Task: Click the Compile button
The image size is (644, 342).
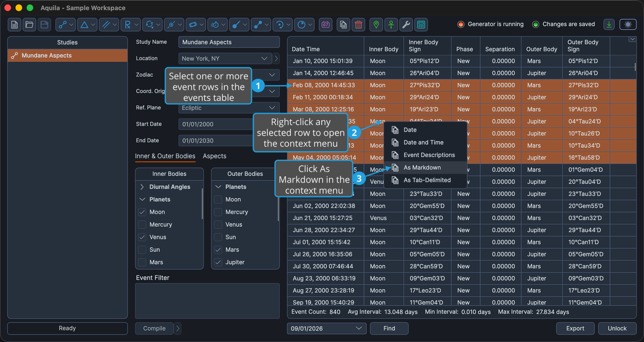Action: click(154, 328)
